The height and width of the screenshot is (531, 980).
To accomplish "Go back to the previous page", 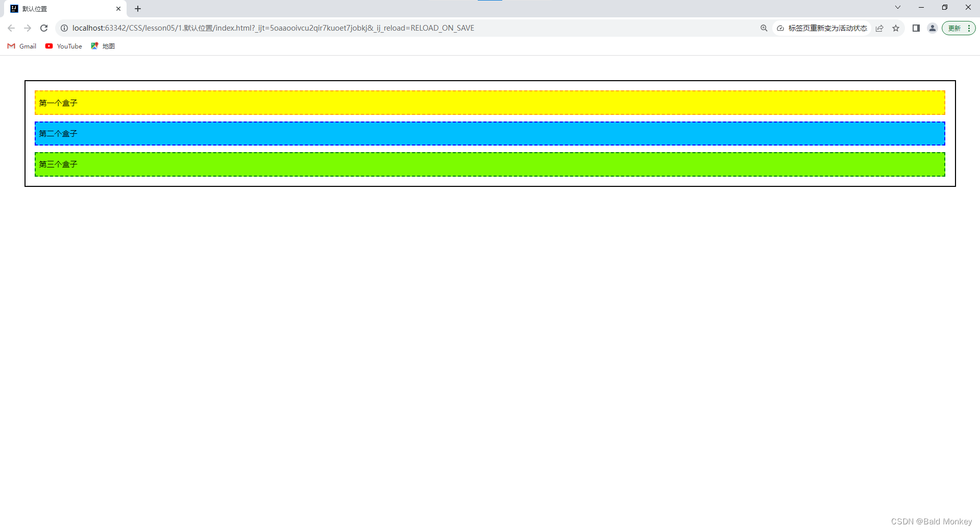I will 11,28.
